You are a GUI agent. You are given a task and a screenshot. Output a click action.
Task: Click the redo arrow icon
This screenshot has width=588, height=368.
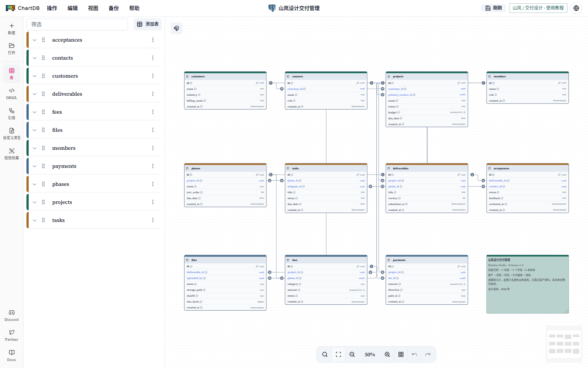(x=428, y=354)
